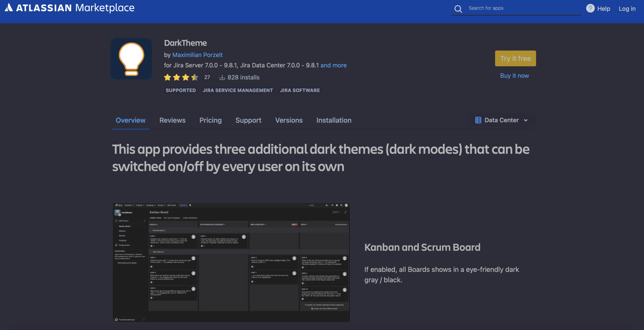The height and width of the screenshot is (330, 644).
Task: Click the Buy it now link
Action: click(515, 76)
